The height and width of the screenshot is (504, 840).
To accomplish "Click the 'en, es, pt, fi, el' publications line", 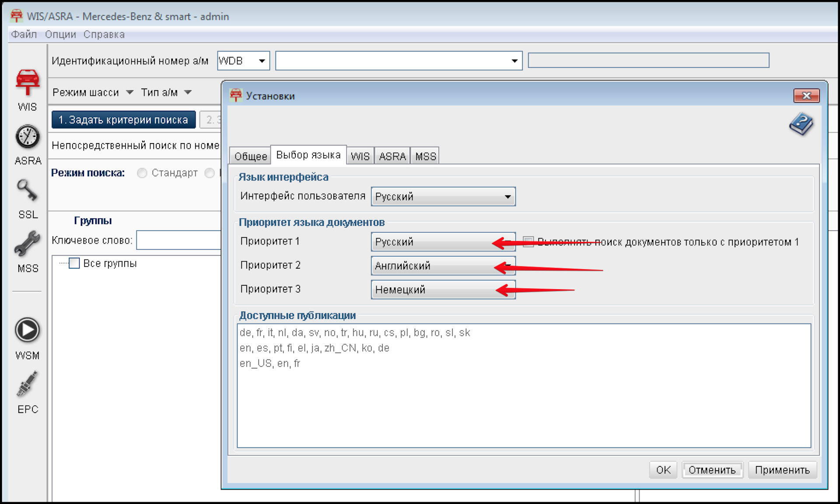I will coord(314,348).
